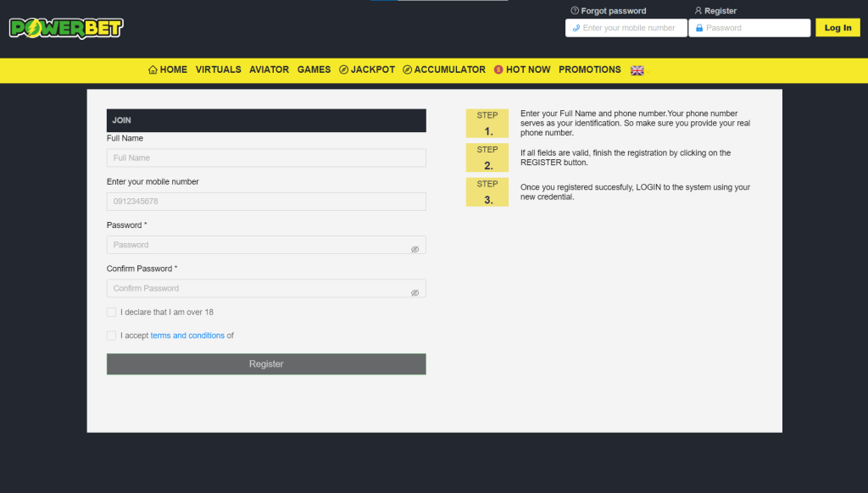Show password in Password field
The image size is (868, 493).
[415, 250]
